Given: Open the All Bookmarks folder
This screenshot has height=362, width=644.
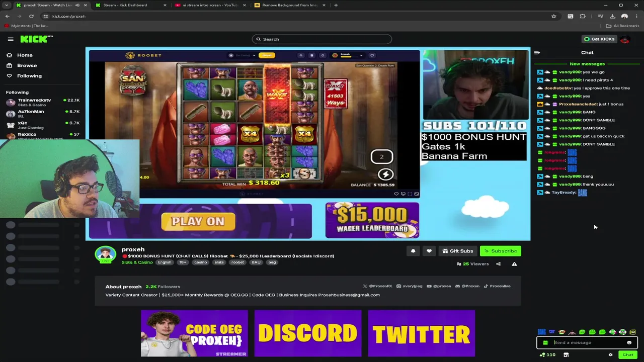Looking at the screenshot, I should [x=622, y=26].
